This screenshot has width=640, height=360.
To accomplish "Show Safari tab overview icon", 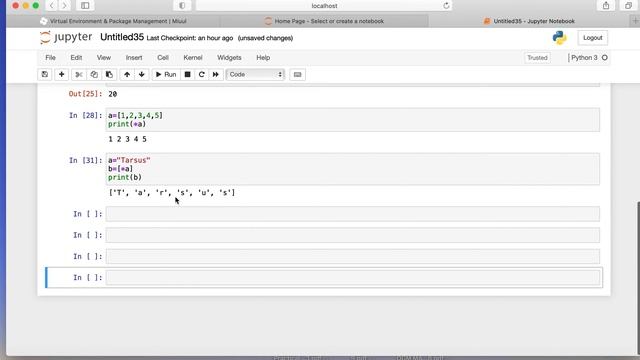I will pos(629,5).
